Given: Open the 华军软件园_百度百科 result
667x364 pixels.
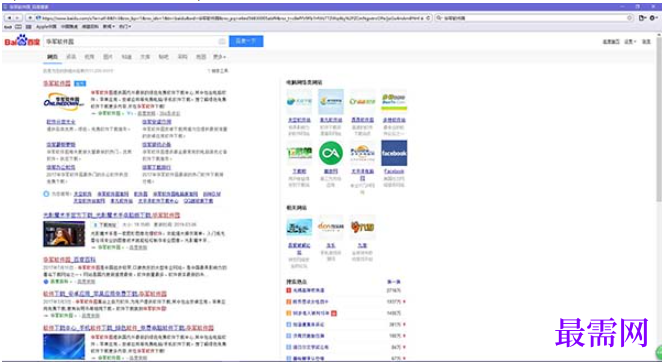Looking at the screenshot, I should coord(69,259).
